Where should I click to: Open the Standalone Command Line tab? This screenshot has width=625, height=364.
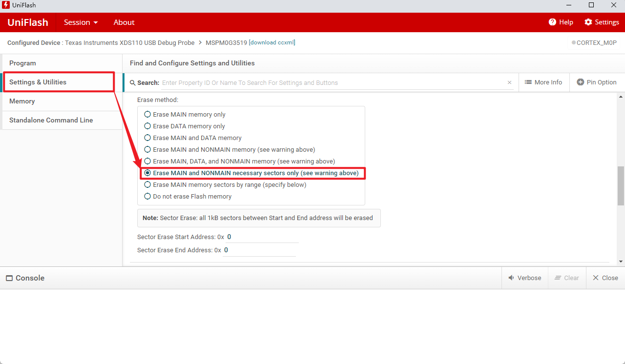(x=51, y=120)
